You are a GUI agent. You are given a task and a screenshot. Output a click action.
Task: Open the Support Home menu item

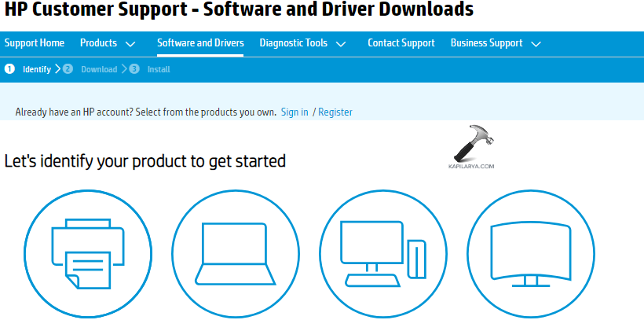coord(35,43)
